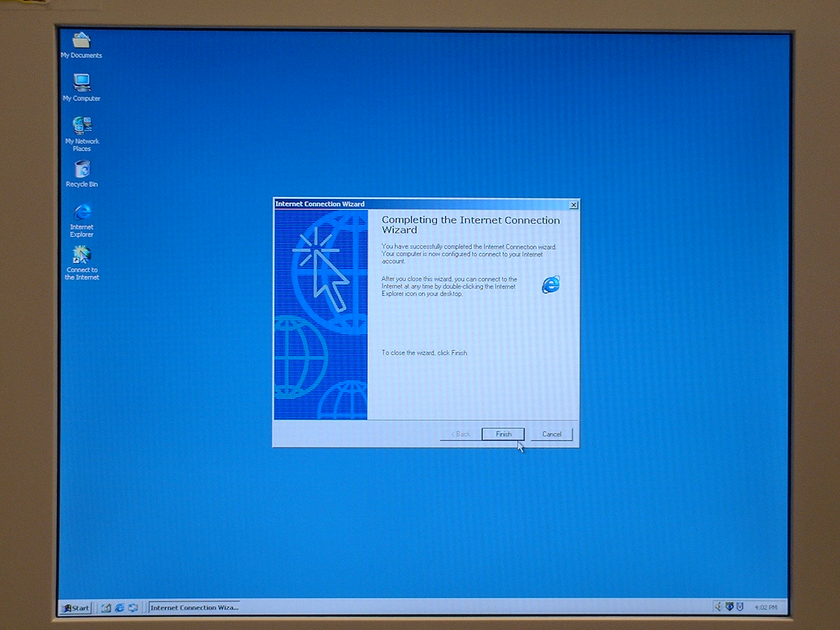Click Finish to close the wizard
Viewport: 840px width, 630px height.
click(x=503, y=434)
